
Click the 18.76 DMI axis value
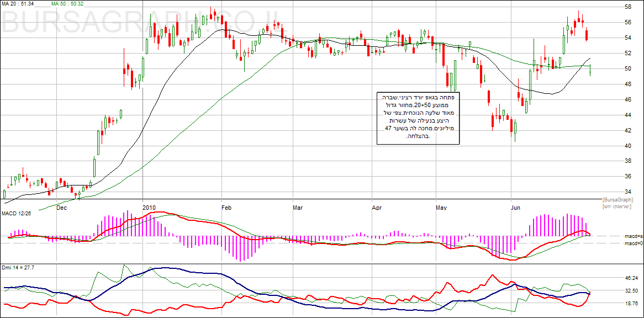click(x=631, y=304)
